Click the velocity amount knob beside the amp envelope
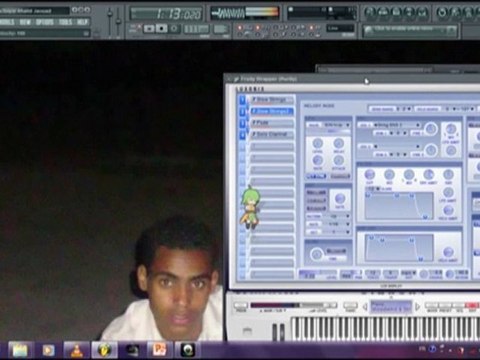 point(448,252)
